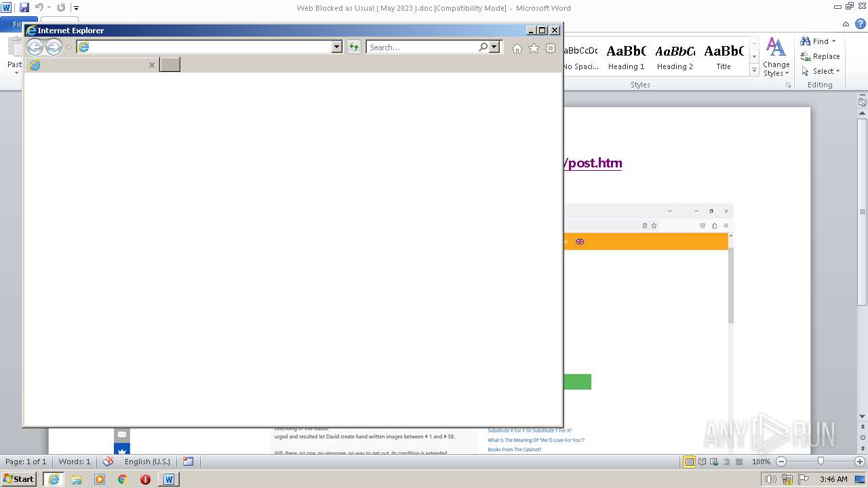Save the Word document from Quick Access
The height and width of the screenshot is (488, 868).
pos(24,7)
